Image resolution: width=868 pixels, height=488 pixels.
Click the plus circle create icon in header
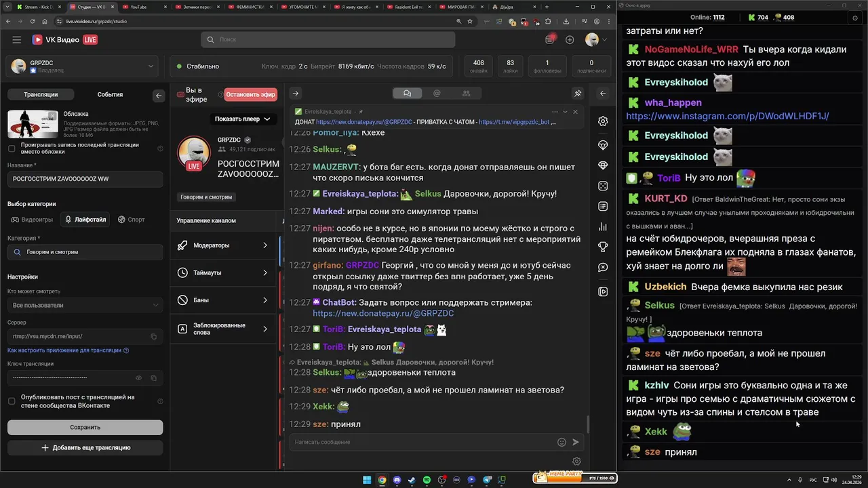point(570,40)
